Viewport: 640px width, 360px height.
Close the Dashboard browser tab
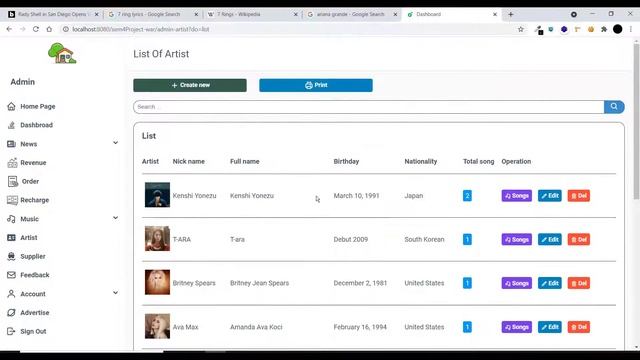pyautogui.click(x=495, y=14)
